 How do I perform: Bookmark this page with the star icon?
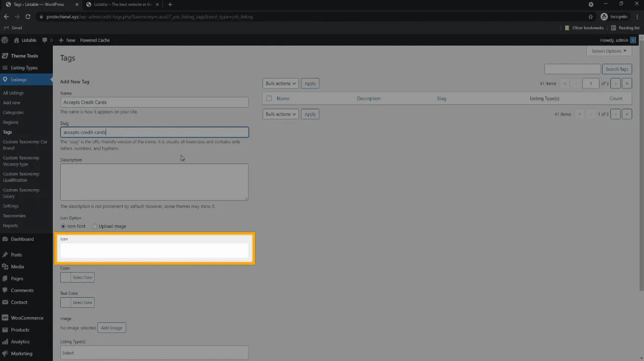click(591, 16)
